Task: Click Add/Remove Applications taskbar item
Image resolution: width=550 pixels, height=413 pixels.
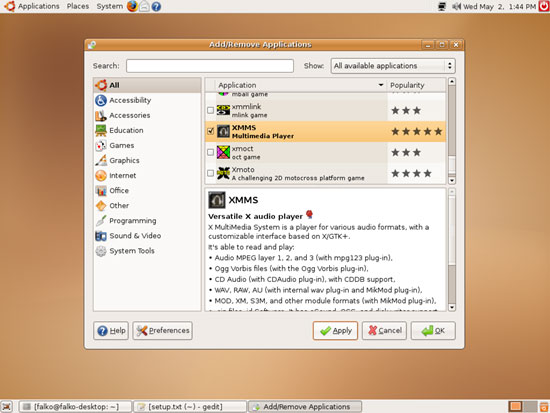Action: point(305,407)
